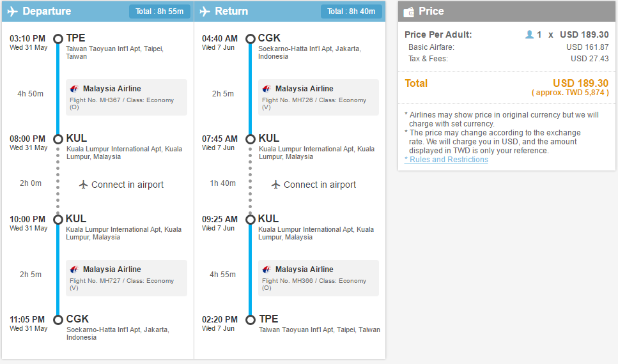Click the return Total 8h 40m badge
This screenshot has width=618, height=364.
pyautogui.click(x=351, y=11)
